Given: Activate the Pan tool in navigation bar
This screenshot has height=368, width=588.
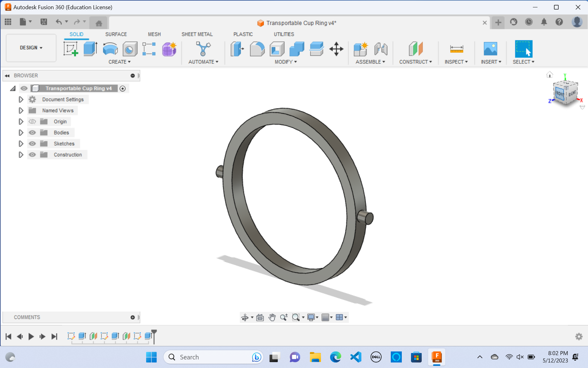Looking at the screenshot, I should [272, 317].
